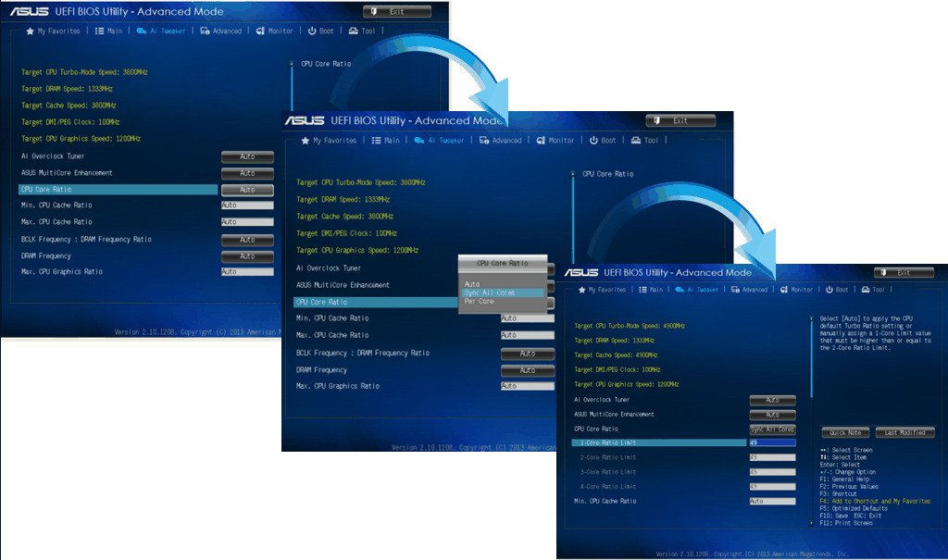
Task: Open the DRAM Frequency Auto dropdown
Action: coord(528,369)
